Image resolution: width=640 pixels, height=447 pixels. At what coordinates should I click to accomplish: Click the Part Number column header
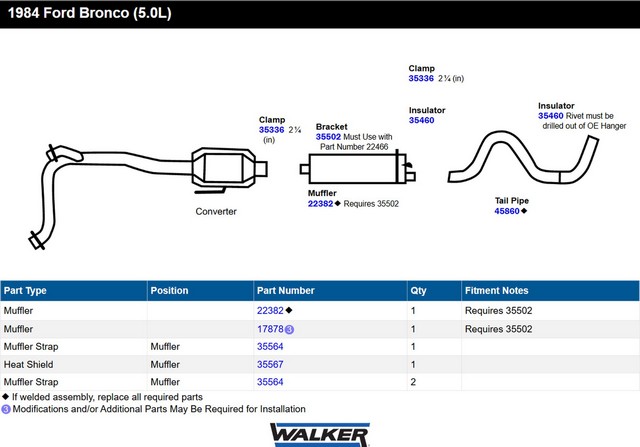pos(330,291)
